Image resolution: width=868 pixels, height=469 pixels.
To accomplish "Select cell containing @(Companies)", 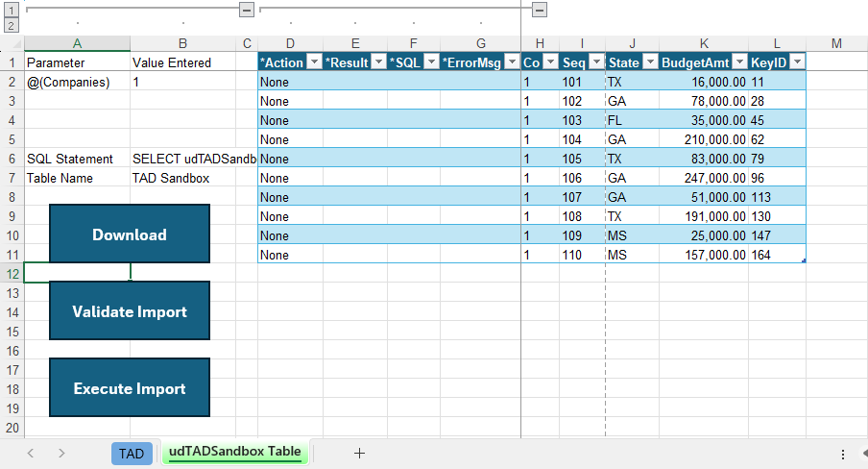I will (x=78, y=82).
